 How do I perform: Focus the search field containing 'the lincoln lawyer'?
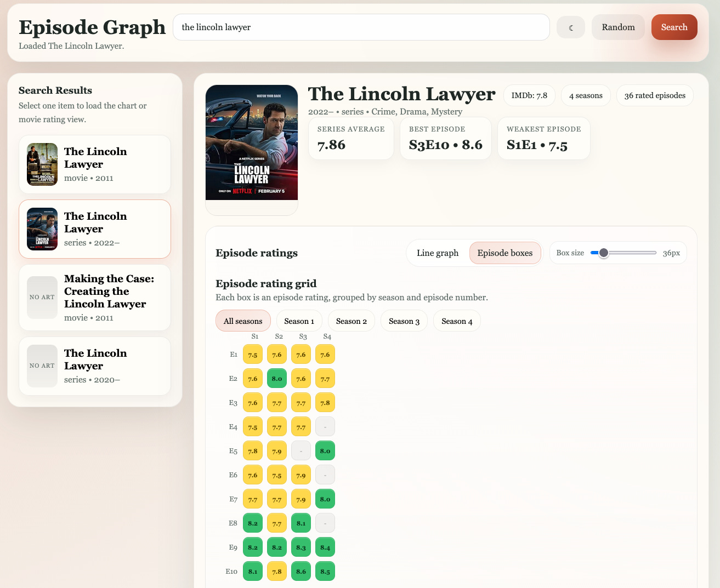pyautogui.click(x=361, y=27)
